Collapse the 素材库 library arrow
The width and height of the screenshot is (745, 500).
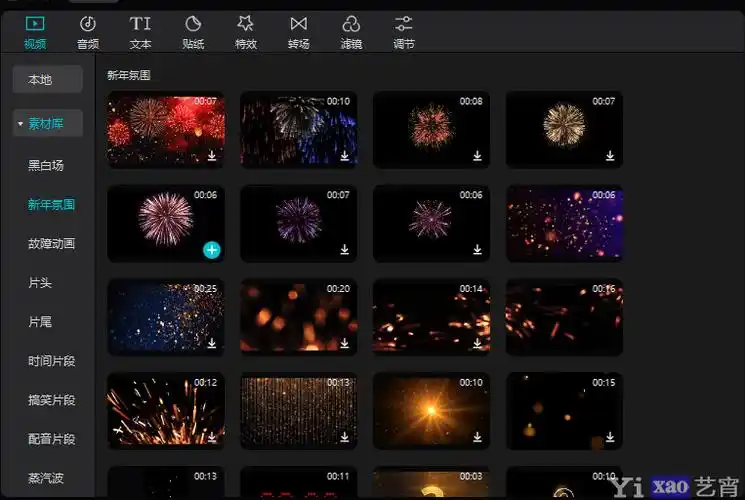20,124
